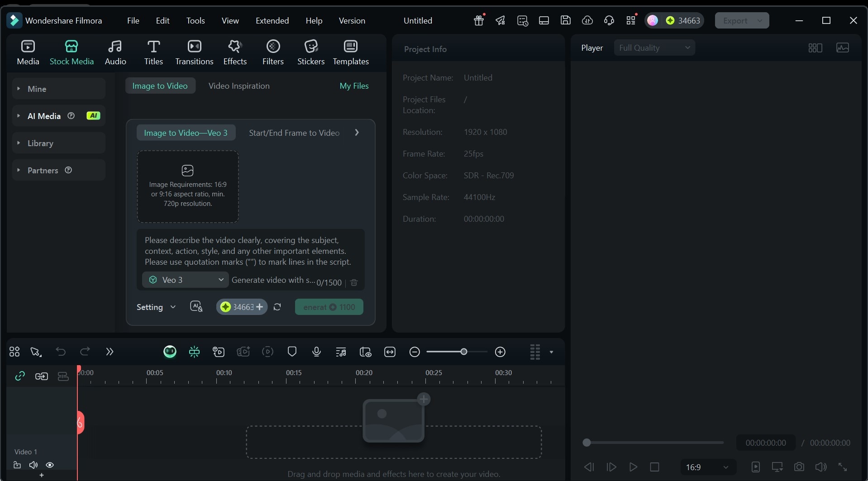Open the Player quality dropdown

coord(654,48)
